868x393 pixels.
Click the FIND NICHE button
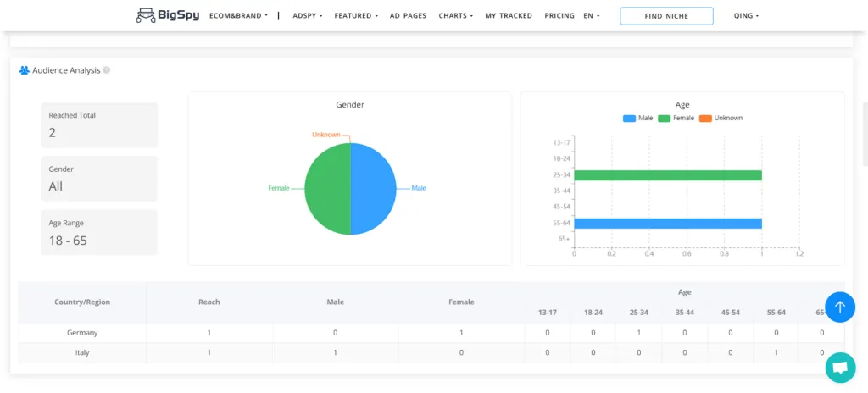coord(666,16)
